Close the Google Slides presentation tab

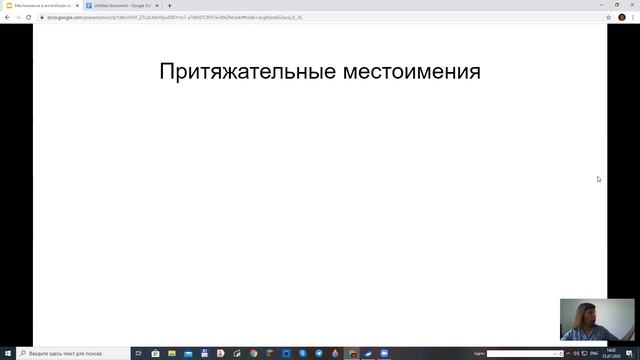[x=77, y=6]
